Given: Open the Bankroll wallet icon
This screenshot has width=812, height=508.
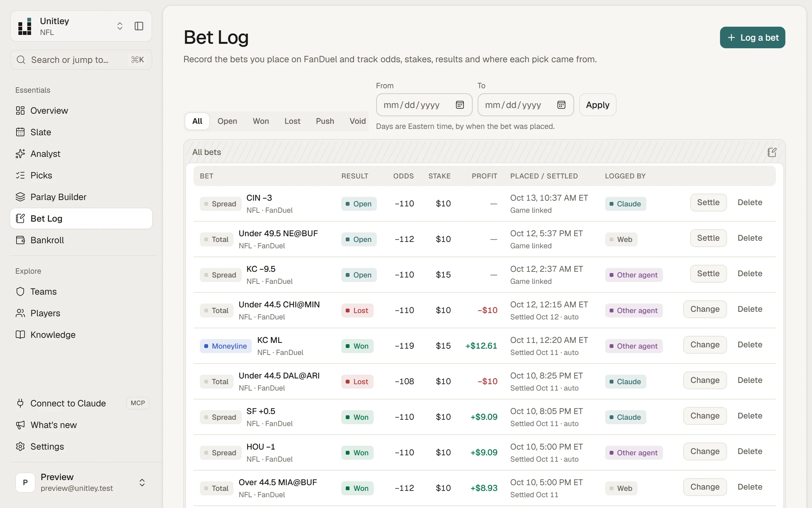Looking at the screenshot, I should click(20, 240).
